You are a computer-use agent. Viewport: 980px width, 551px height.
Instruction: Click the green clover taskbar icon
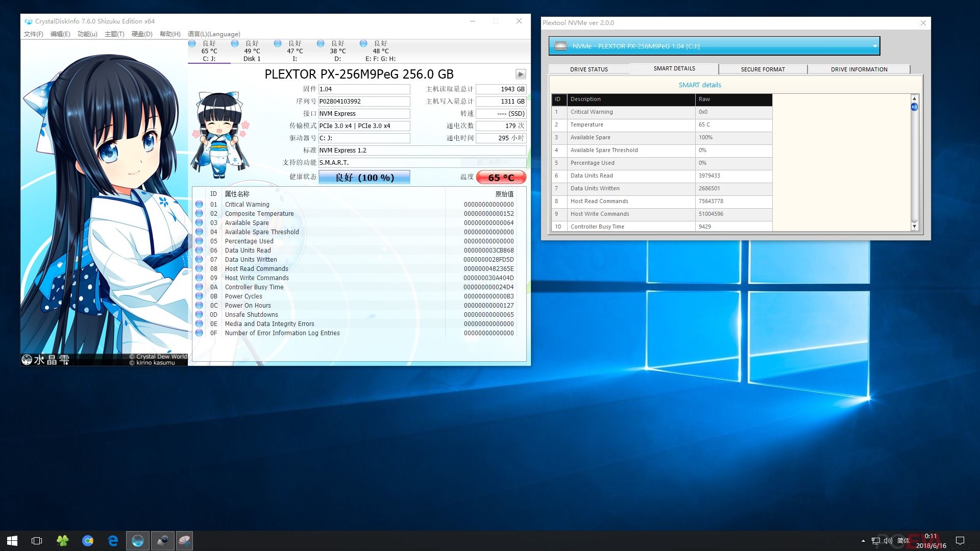[x=62, y=541]
